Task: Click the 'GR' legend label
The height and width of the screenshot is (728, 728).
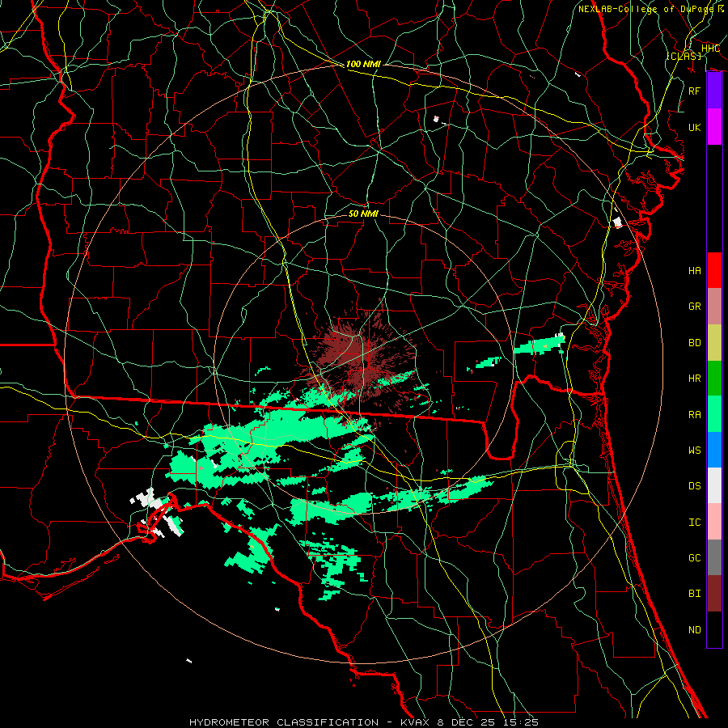Action: point(694,307)
